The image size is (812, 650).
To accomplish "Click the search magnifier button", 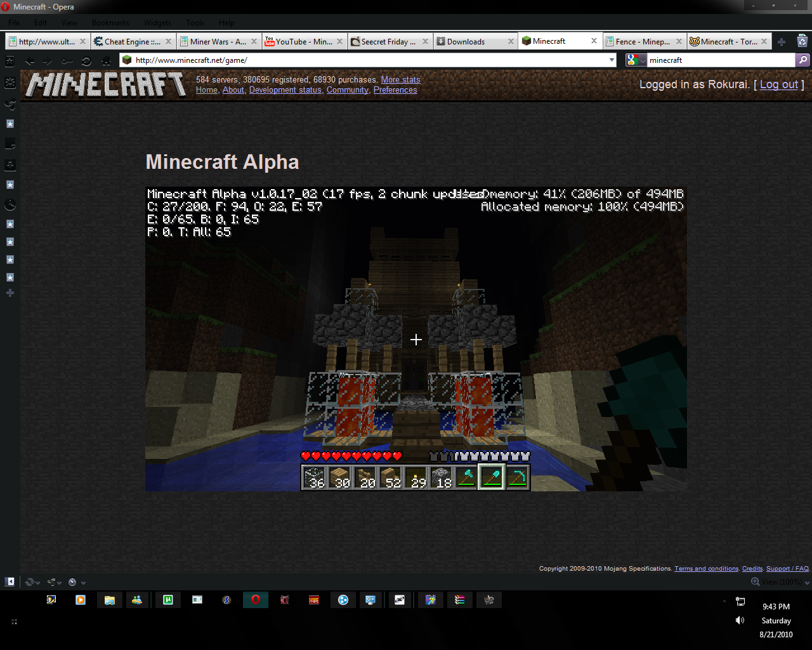I will (803, 60).
